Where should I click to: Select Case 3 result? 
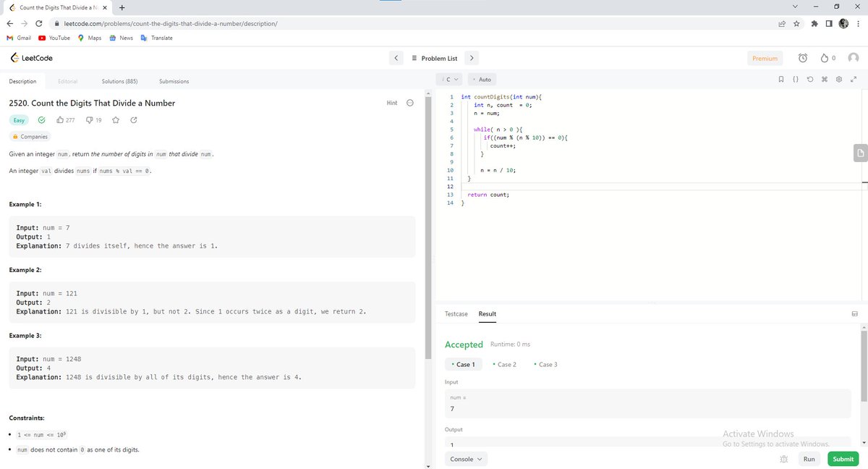coord(545,364)
